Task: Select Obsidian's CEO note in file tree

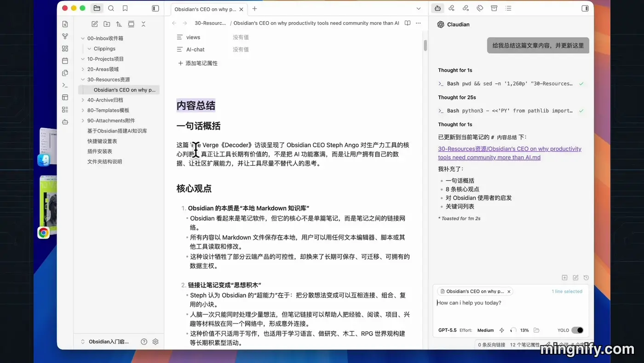Action: (119, 90)
